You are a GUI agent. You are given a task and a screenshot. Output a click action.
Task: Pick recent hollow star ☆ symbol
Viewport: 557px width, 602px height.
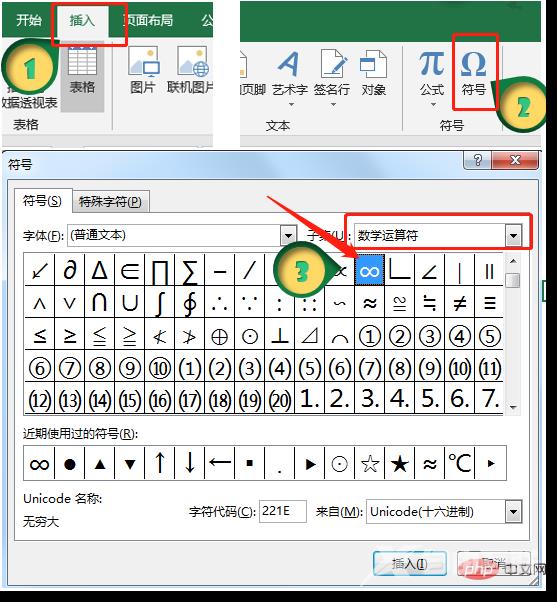[x=370, y=464]
